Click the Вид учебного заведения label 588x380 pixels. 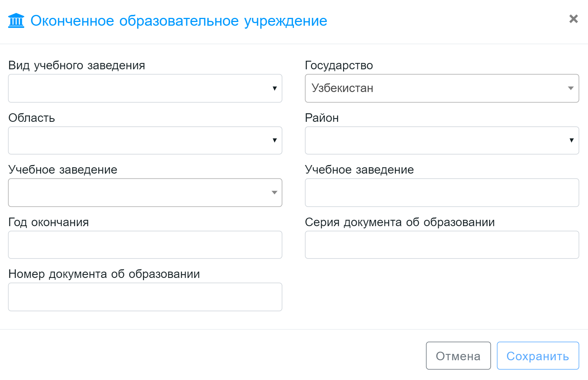76,65
